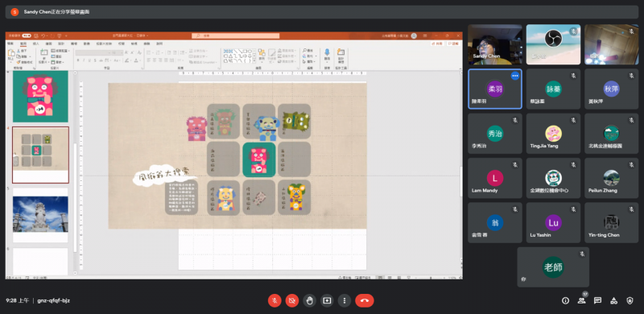644x314 pixels.
Task: Click the New Slide icon
Action: pos(44,52)
